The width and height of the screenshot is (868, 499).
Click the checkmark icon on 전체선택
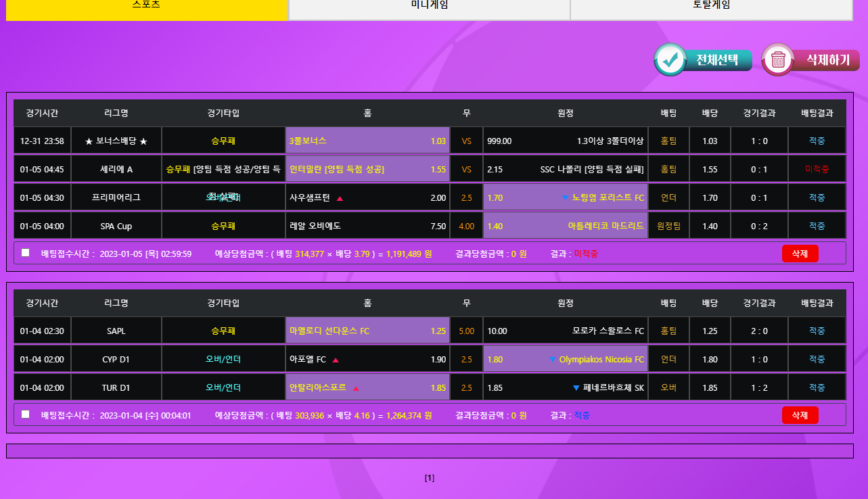[670, 60]
